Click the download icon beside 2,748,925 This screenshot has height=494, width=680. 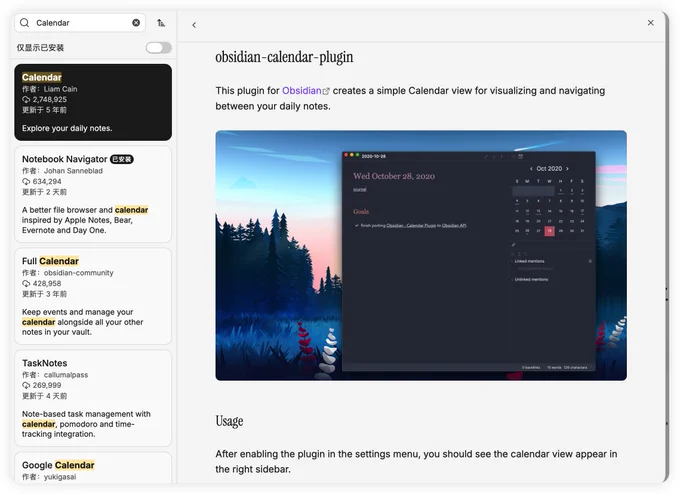26,100
